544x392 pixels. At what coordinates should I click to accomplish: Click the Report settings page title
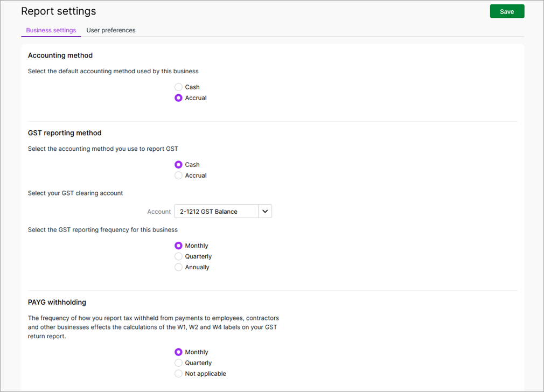(58, 11)
